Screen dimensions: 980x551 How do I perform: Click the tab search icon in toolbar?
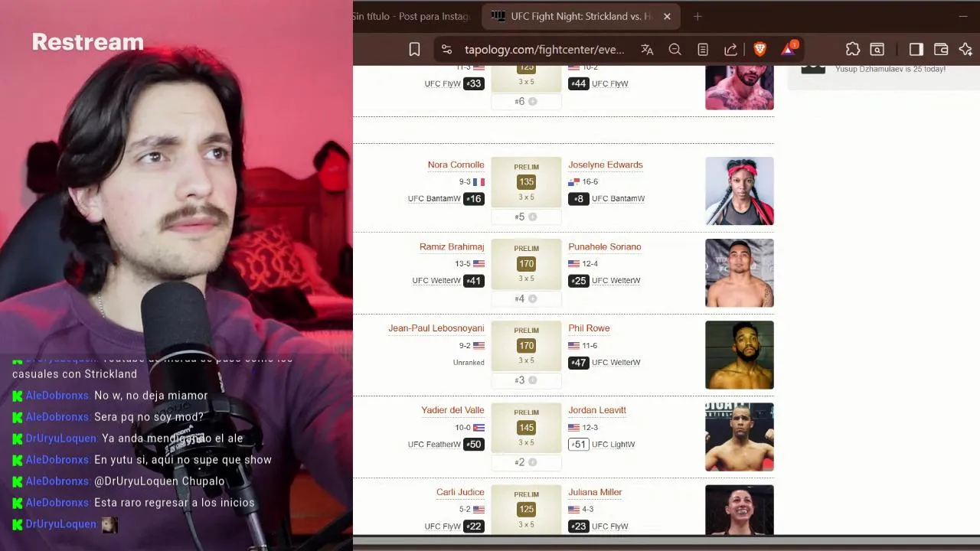click(x=877, y=49)
